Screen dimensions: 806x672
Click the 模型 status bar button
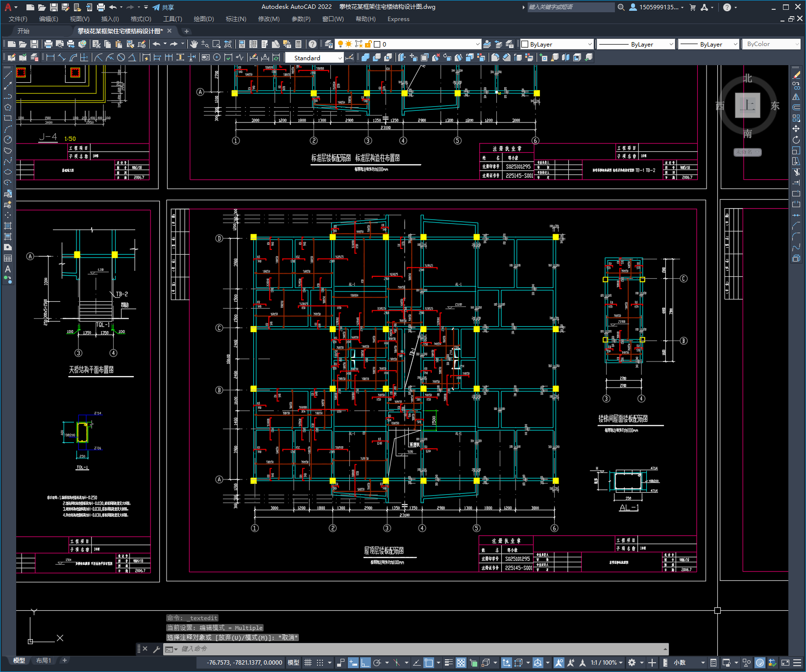coord(293,663)
